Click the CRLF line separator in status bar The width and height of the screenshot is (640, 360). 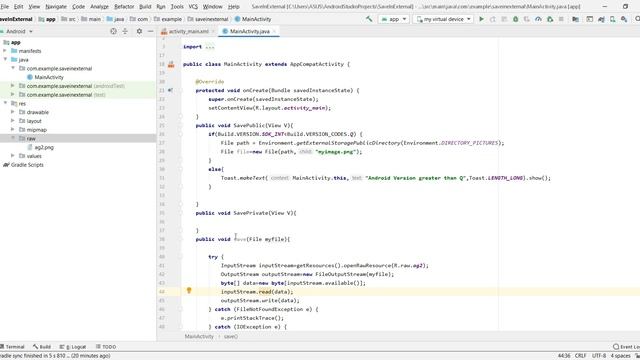tap(580, 356)
